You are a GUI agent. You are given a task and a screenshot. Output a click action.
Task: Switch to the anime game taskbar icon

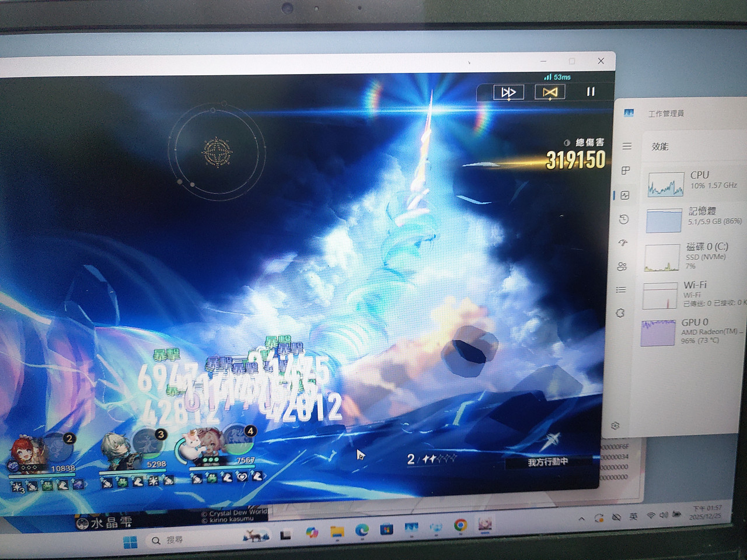tap(485, 523)
